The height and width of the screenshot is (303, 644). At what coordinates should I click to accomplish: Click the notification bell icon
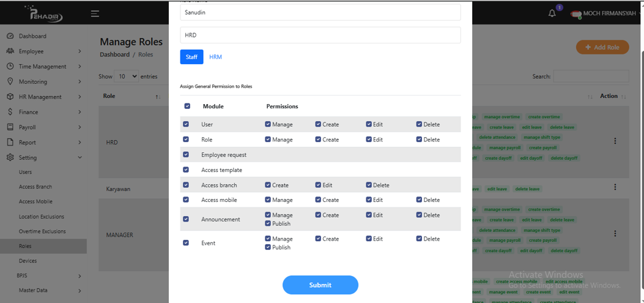click(x=552, y=13)
